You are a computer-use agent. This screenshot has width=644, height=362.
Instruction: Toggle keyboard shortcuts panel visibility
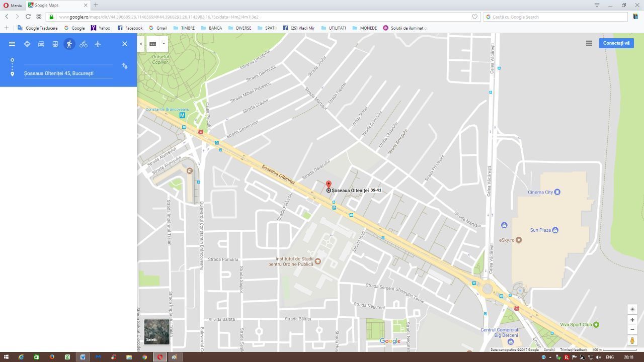[152, 44]
